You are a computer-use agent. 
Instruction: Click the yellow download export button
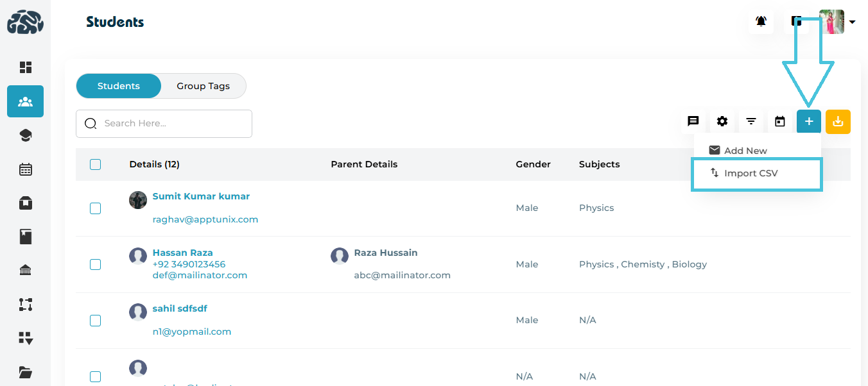pyautogui.click(x=838, y=121)
